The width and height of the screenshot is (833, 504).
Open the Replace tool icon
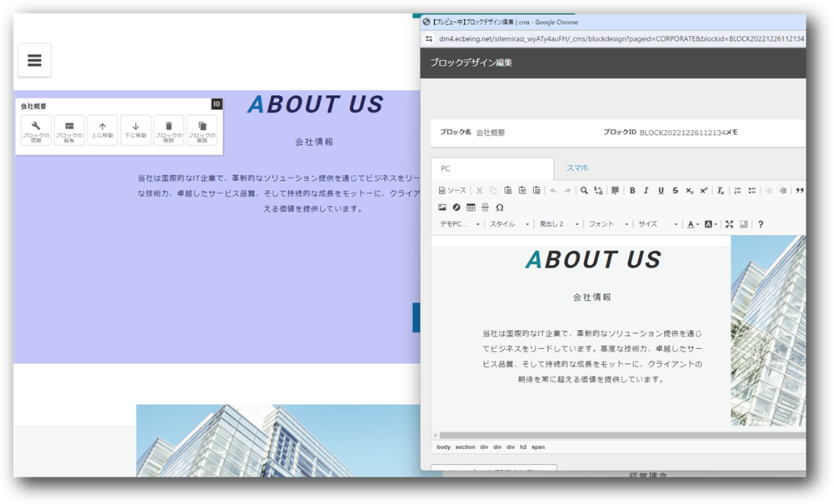coord(598,191)
